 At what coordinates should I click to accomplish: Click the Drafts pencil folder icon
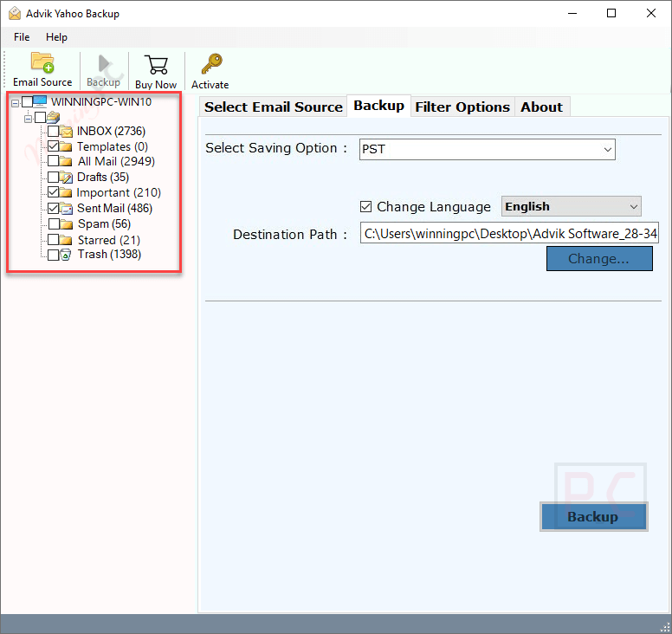[66, 177]
